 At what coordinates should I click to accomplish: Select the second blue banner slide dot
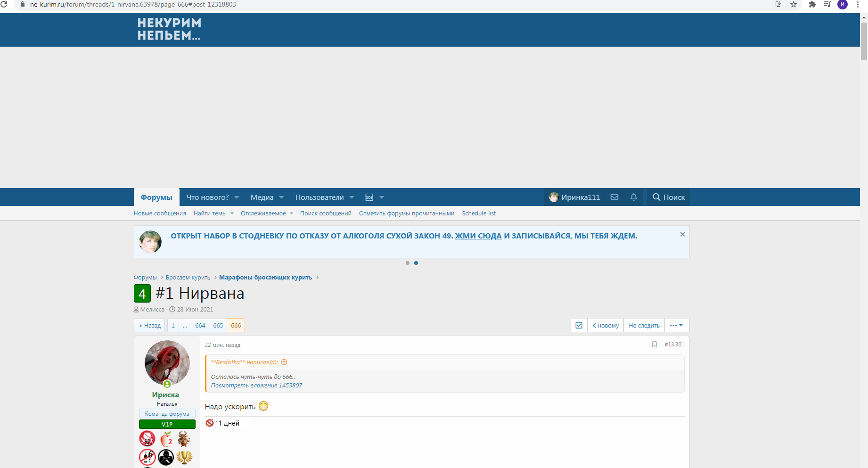click(x=416, y=263)
